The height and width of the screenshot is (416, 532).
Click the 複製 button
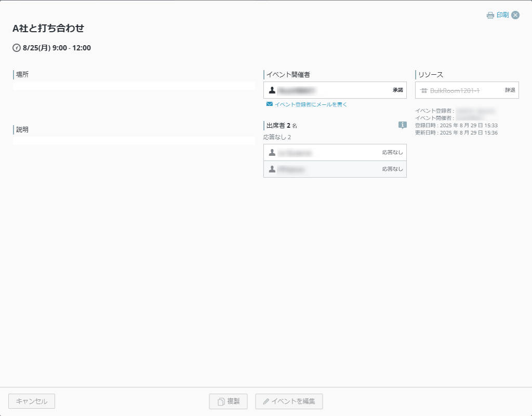[228, 401]
